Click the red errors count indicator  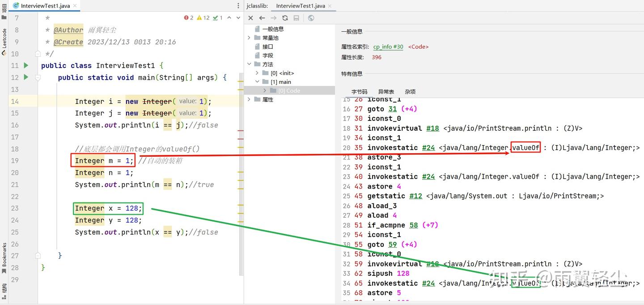[189, 18]
